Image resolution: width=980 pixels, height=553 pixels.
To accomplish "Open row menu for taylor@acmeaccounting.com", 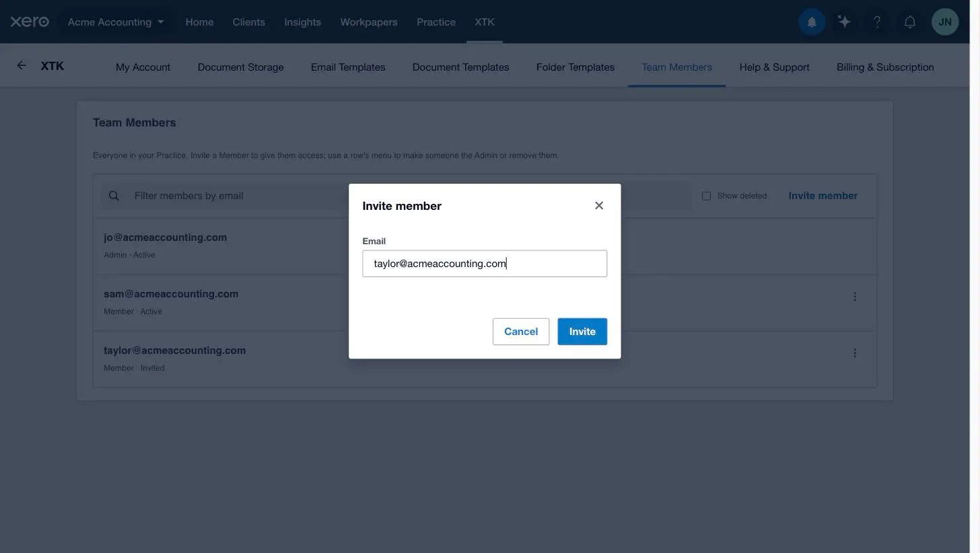I will [x=855, y=353].
